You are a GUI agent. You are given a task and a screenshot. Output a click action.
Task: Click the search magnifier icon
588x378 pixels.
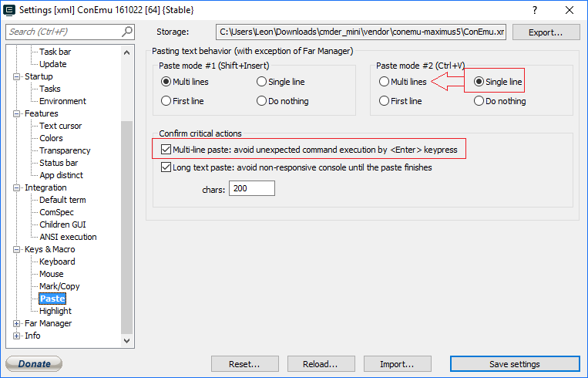click(x=127, y=32)
